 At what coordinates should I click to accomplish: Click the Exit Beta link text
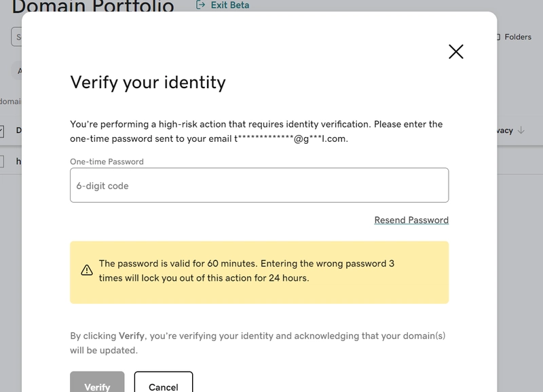(230, 5)
